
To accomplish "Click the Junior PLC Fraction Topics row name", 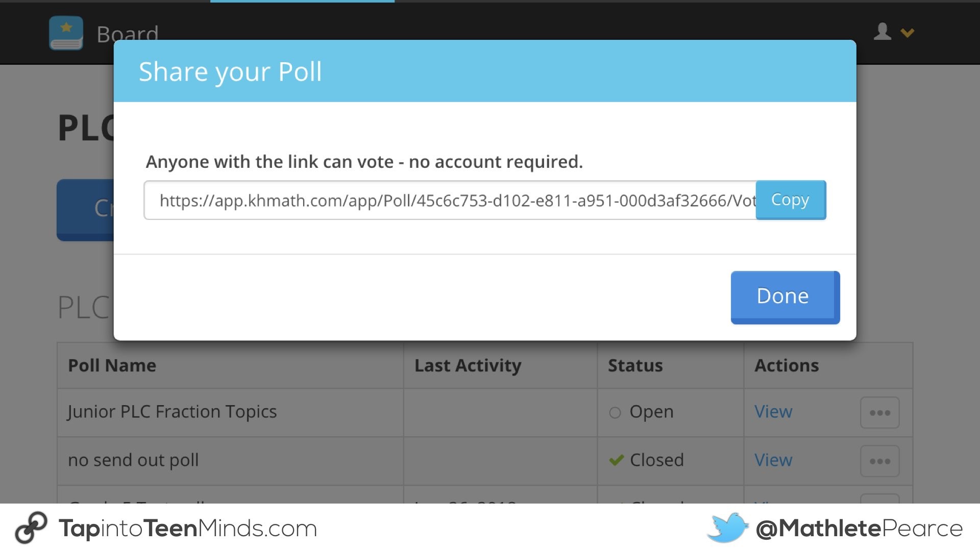I will [x=172, y=412].
